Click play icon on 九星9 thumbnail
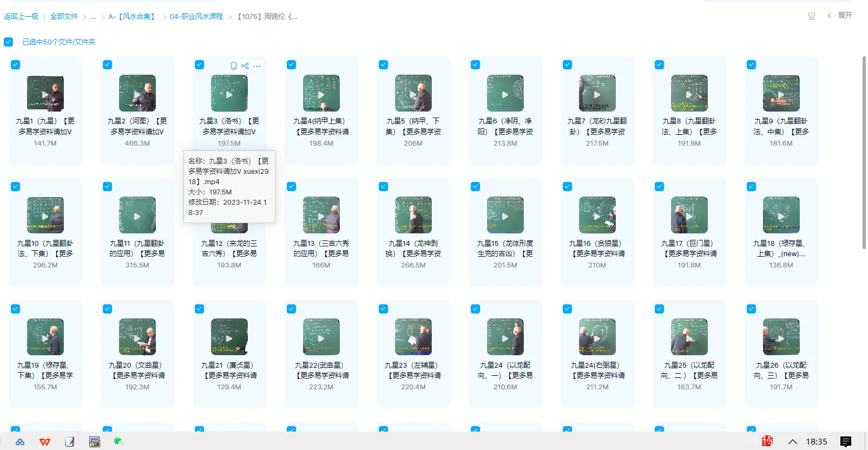 click(x=781, y=94)
